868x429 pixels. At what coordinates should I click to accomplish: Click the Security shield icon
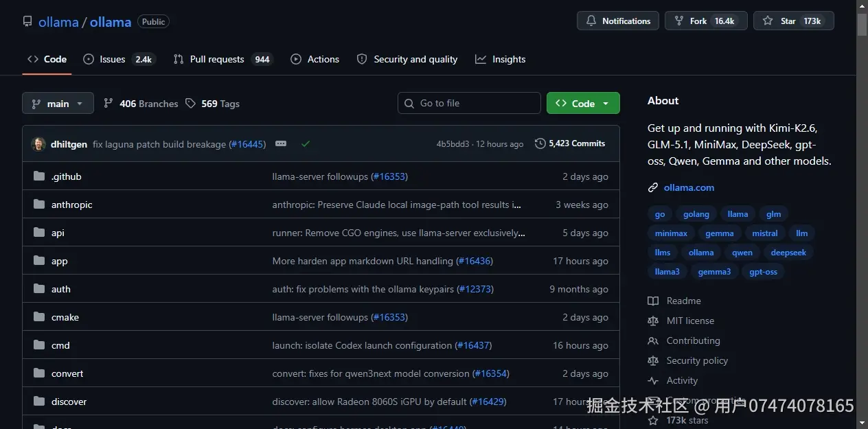[x=362, y=59]
